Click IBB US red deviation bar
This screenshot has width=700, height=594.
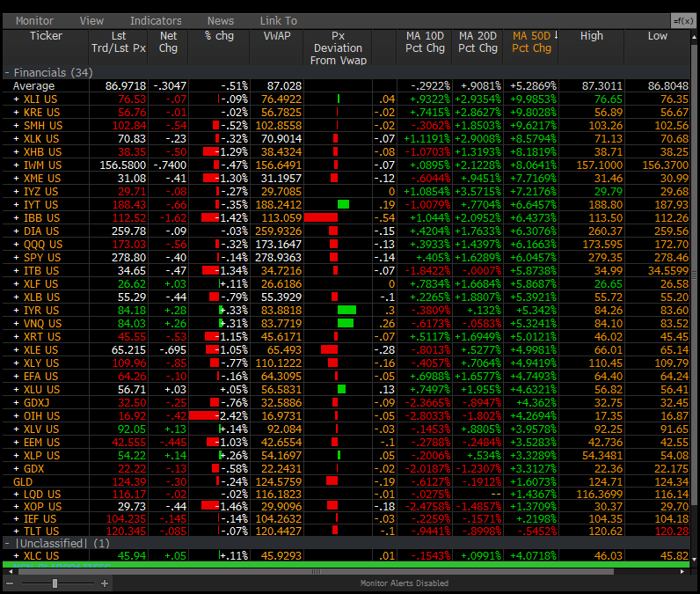(321, 218)
